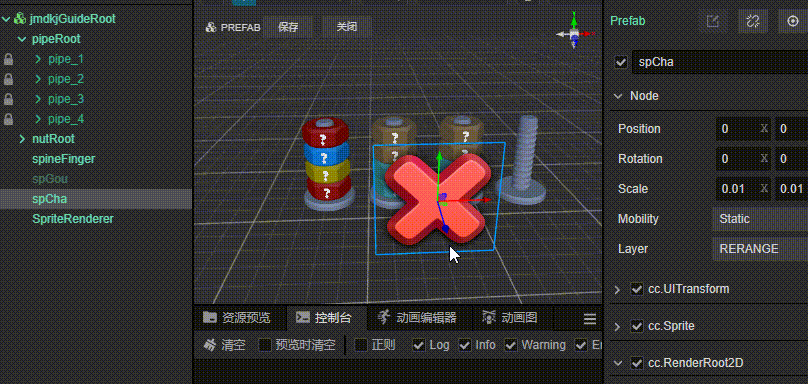Click the blue Z-axis gizmo handle

point(446,228)
